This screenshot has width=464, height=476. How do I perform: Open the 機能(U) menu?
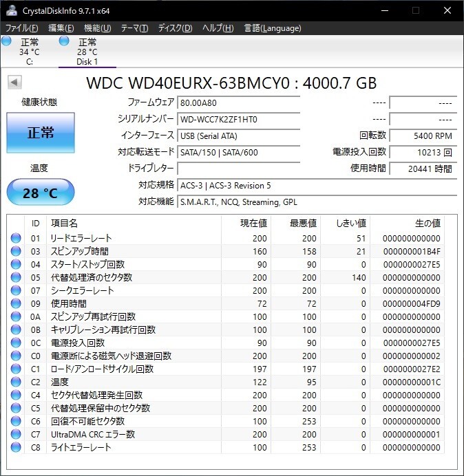tap(98, 28)
